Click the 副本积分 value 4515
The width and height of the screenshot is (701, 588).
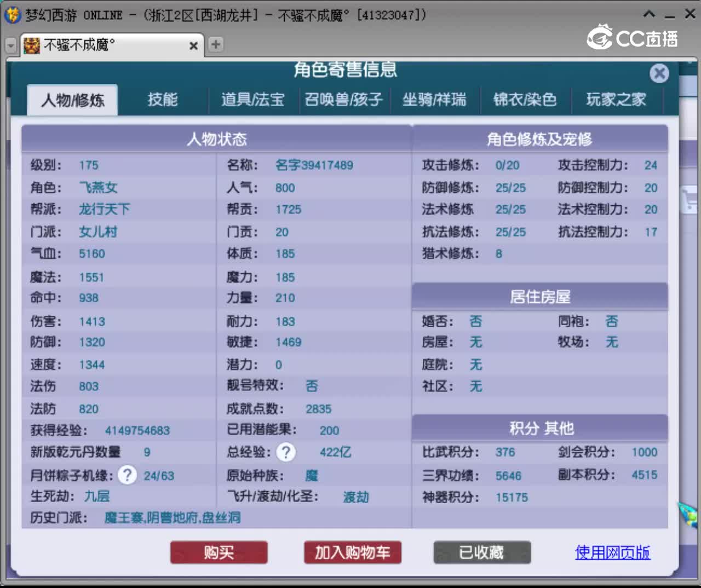click(645, 475)
